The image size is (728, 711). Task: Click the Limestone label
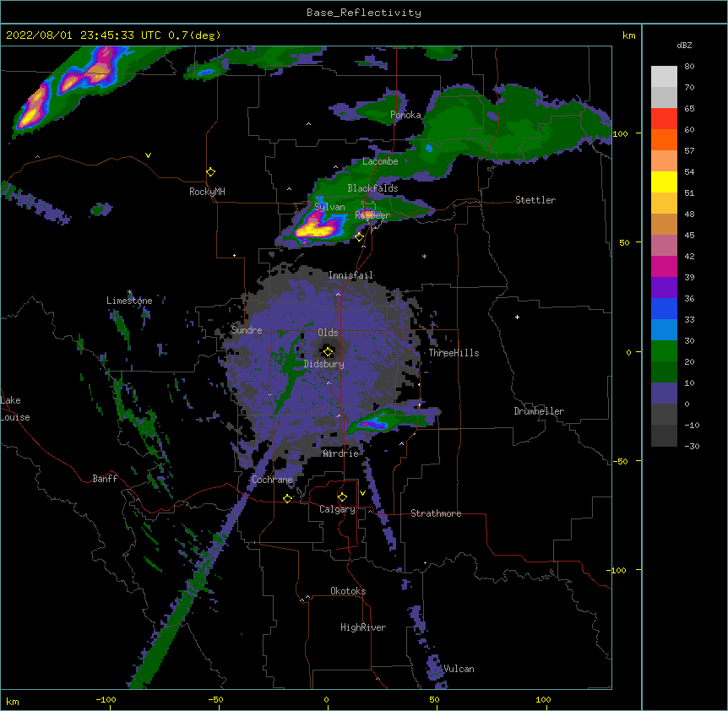[x=129, y=301]
